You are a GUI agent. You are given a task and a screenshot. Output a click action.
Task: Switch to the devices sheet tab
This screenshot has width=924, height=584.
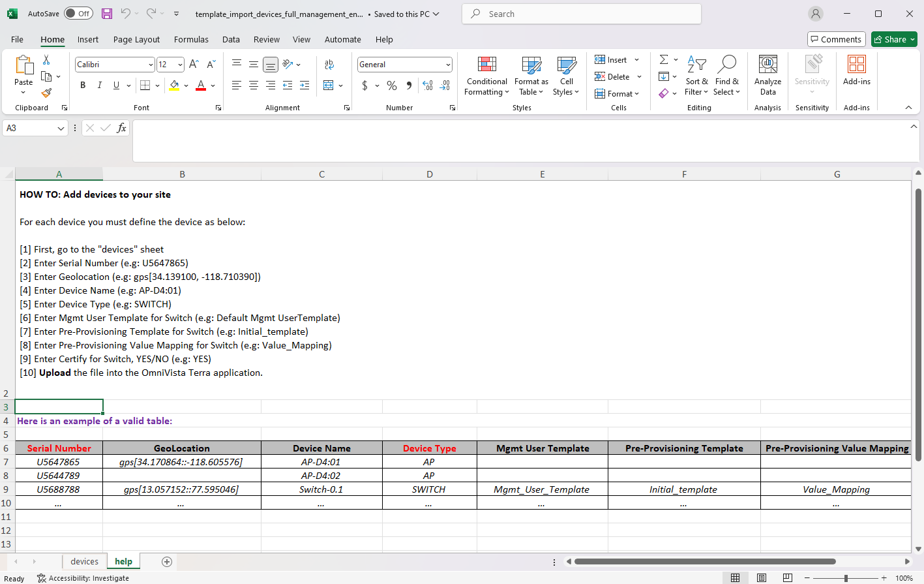84,561
